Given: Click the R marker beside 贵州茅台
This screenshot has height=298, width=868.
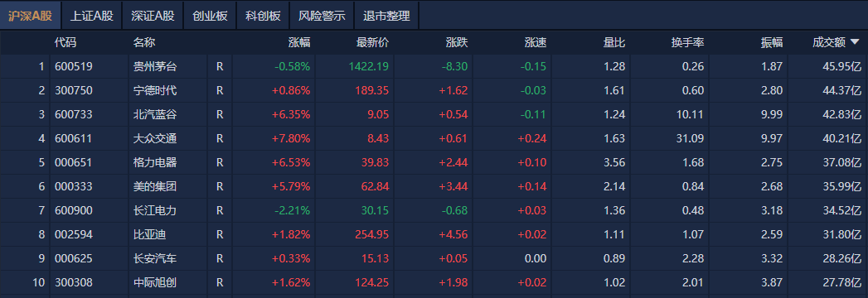Looking at the screenshot, I should pyautogui.click(x=220, y=66).
